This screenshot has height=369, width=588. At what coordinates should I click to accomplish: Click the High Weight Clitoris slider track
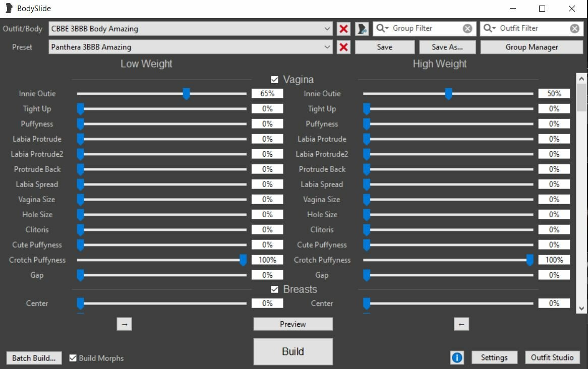[x=448, y=229]
